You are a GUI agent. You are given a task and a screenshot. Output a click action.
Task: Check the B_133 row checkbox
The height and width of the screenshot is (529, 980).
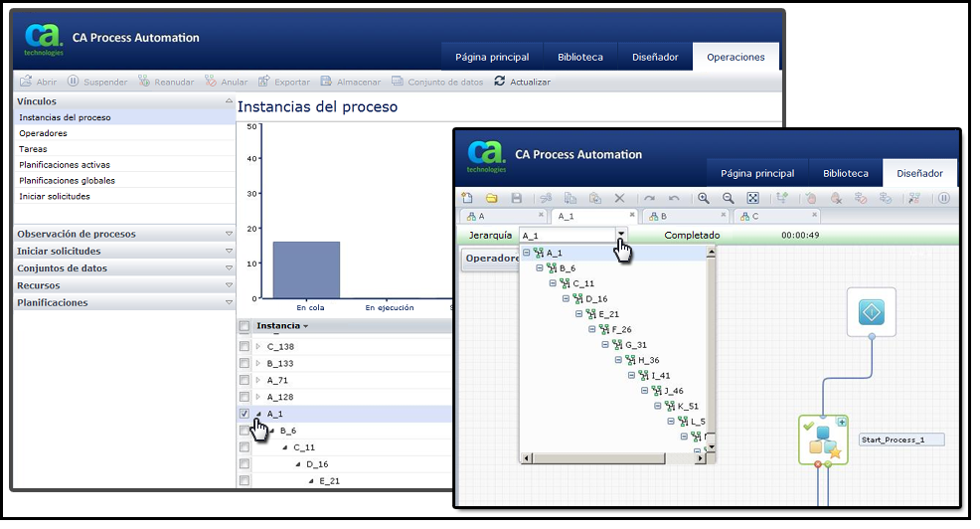point(245,363)
